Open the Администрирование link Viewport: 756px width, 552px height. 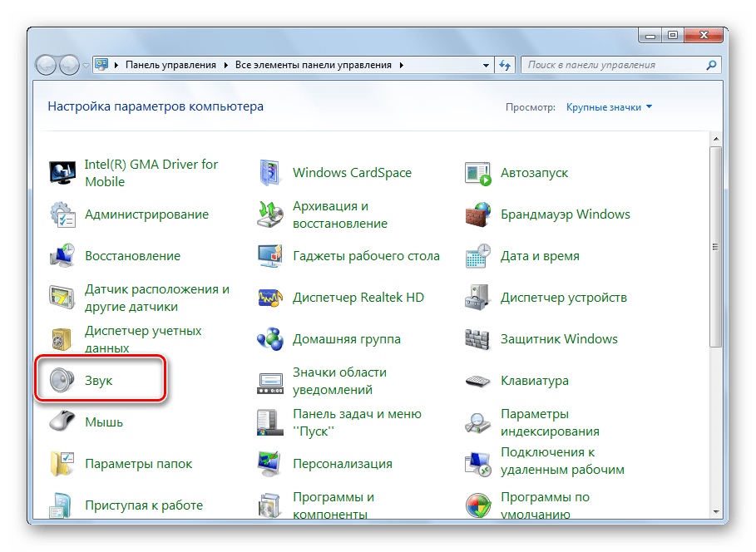point(146,214)
